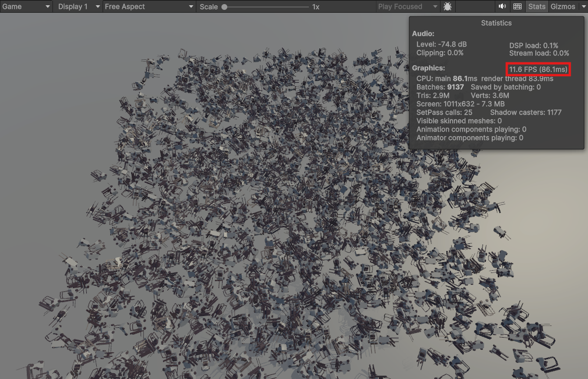
Task: Mute audio with the speaker icon
Action: tap(502, 6)
